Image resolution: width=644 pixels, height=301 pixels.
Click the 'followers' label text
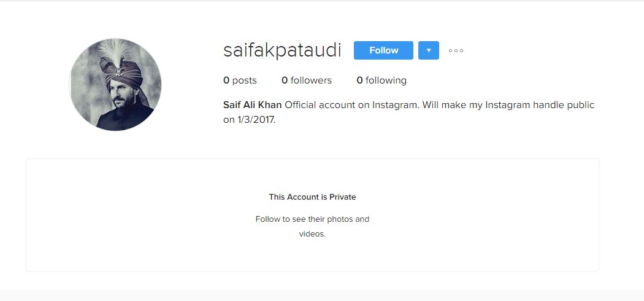(311, 80)
